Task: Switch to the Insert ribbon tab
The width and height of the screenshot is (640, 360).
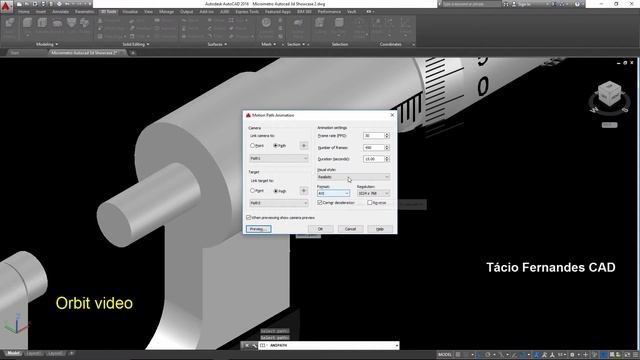Action: click(x=41, y=12)
